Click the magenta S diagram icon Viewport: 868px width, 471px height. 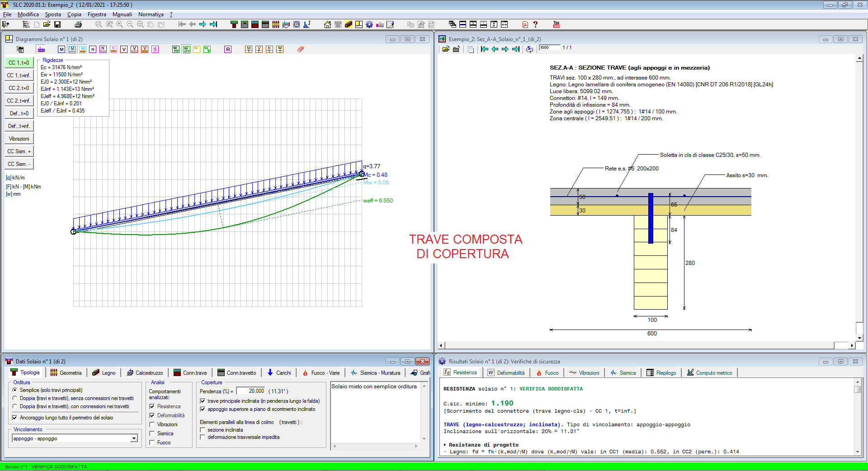click(x=155, y=49)
